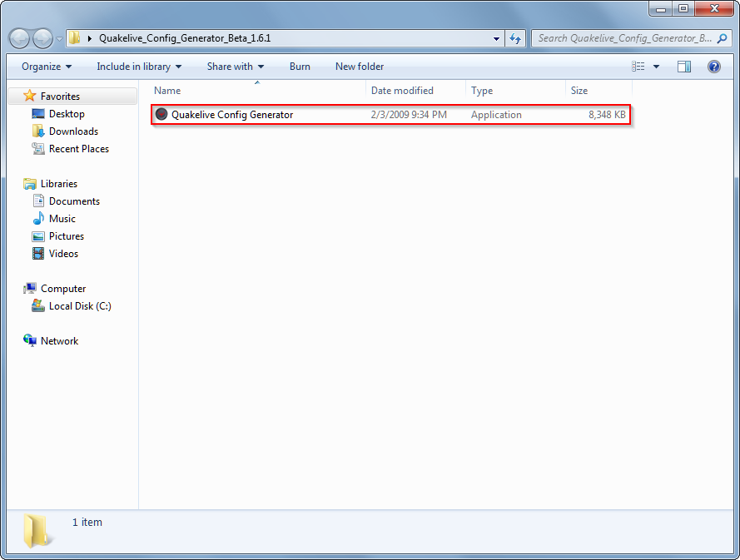The image size is (740, 560).
Task: Click the Back navigation arrow button
Action: pyautogui.click(x=20, y=38)
